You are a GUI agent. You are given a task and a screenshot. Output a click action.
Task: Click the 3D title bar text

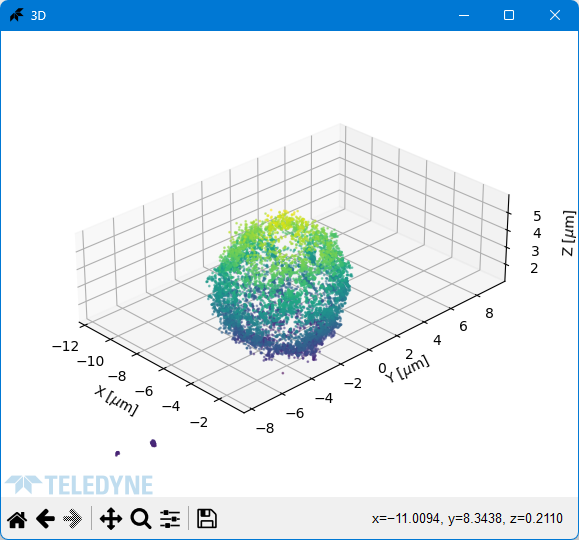click(x=38, y=16)
